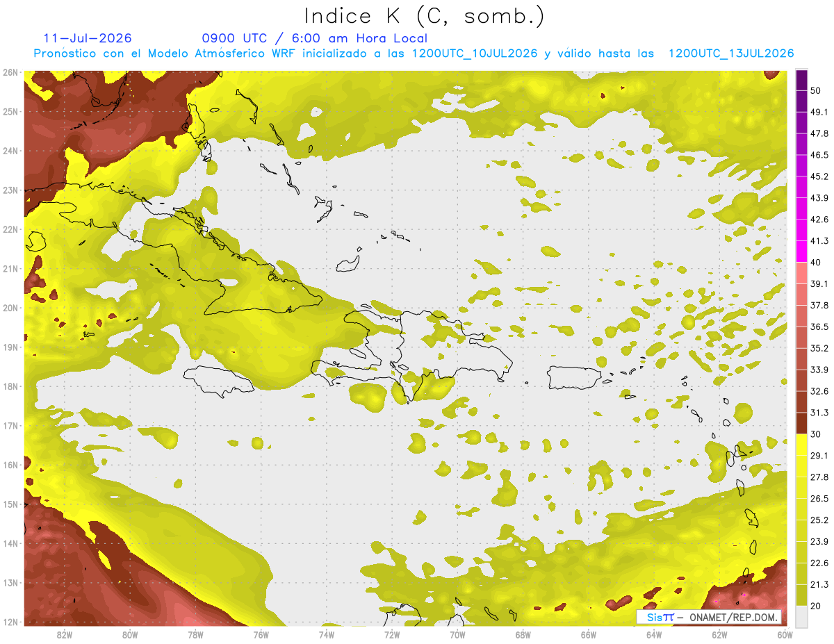Viewport: 834px width, 644px height.
Task: Click the Jamaica island outline on the map
Action: (x=219, y=381)
